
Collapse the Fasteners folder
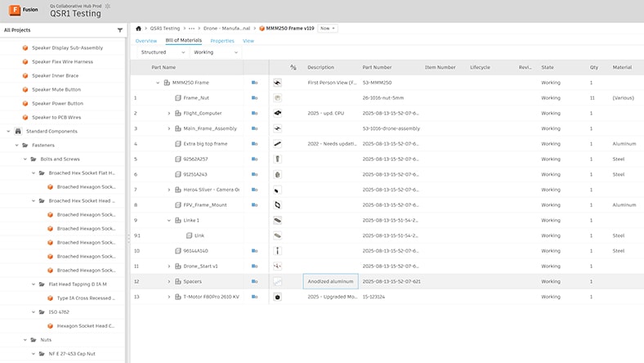16,145
